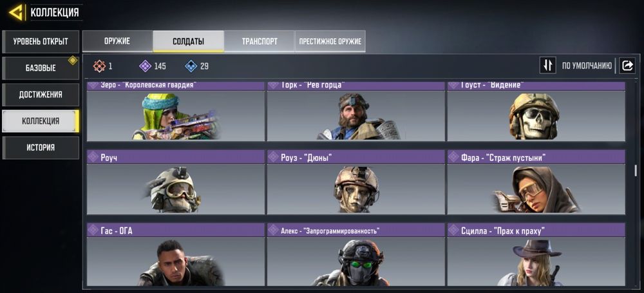
Task: Click the vertical scrollbar handle
Action: coord(636,171)
